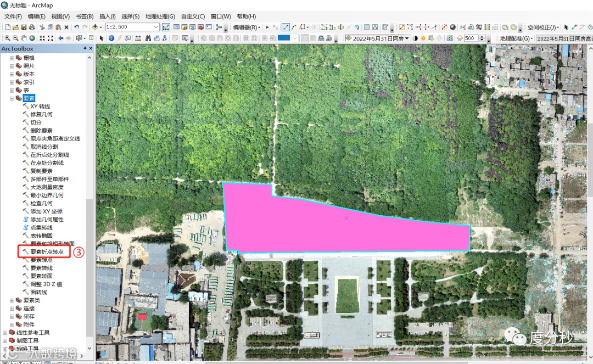Viewport: 593px width, 364px height.
Task: Open the 帮助(H) menu
Action: tap(246, 16)
